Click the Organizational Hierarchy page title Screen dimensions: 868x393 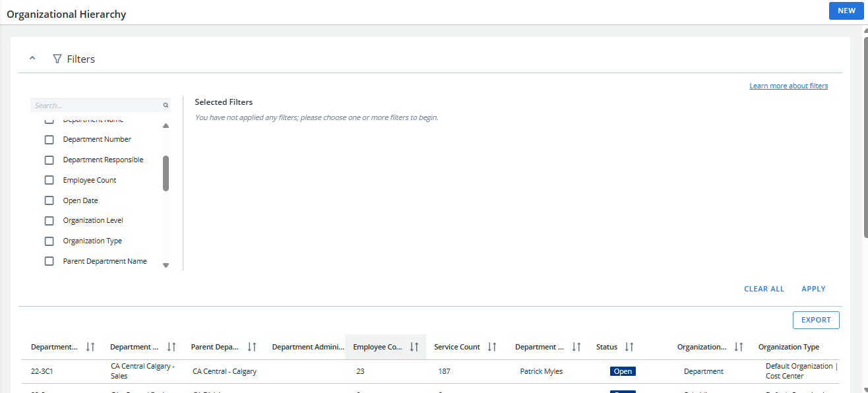(66, 14)
